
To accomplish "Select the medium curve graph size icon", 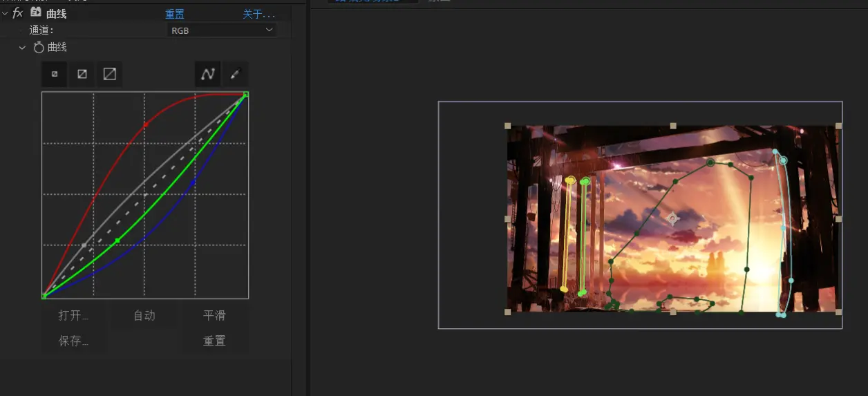I will (x=82, y=74).
